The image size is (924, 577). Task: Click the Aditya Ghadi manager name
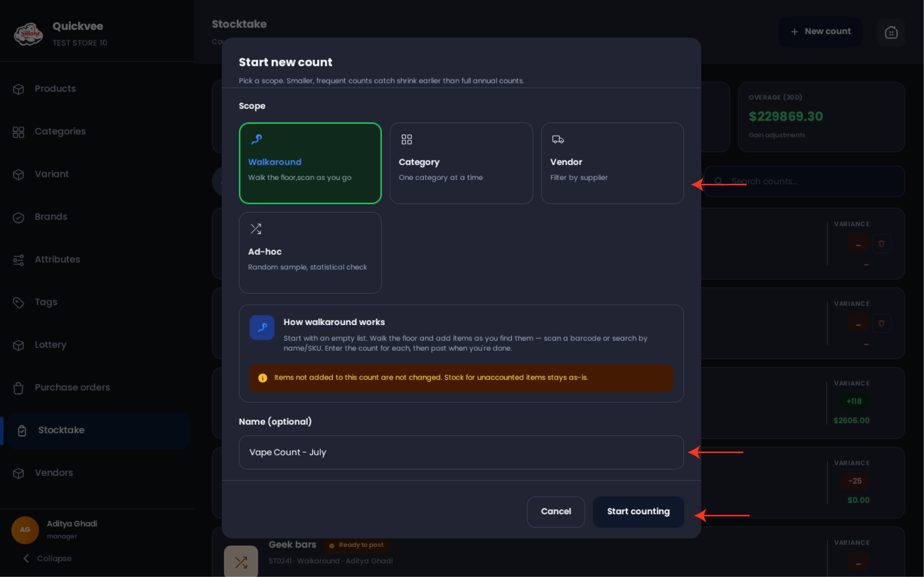click(72, 524)
